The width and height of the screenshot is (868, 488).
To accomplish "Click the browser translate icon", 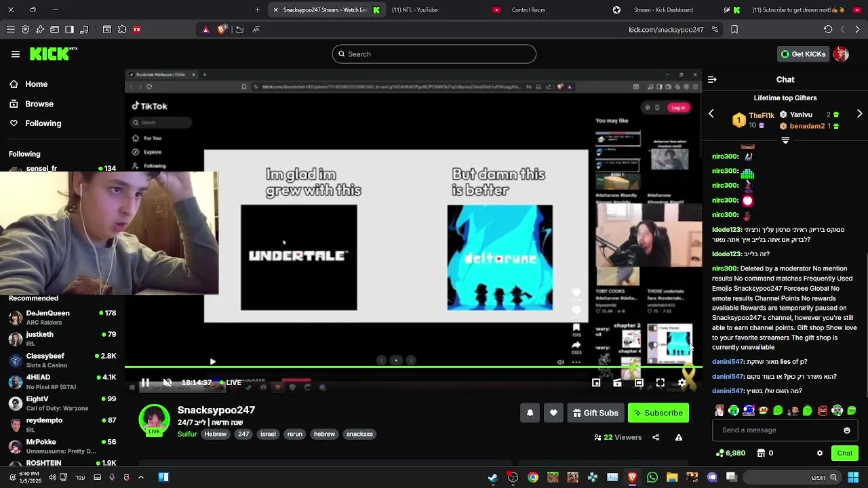I will (x=256, y=29).
